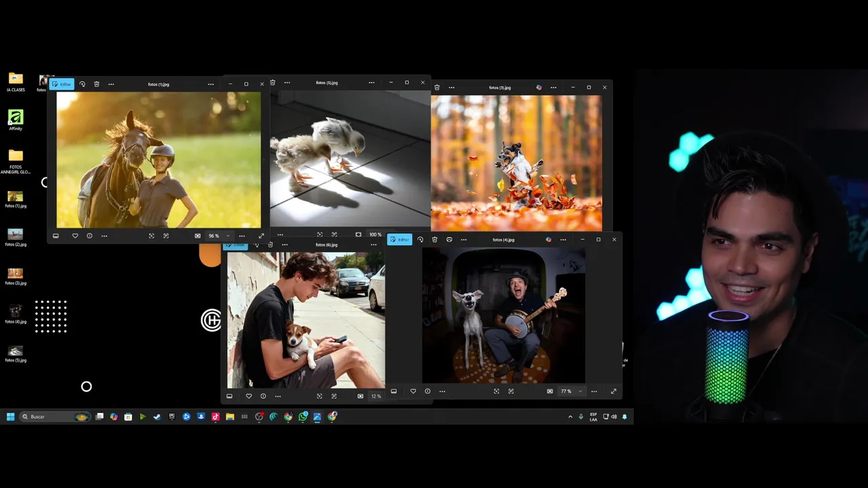Open more options next to info in fotos (1).jpg
This screenshot has width=868, height=488.
click(x=104, y=236)
